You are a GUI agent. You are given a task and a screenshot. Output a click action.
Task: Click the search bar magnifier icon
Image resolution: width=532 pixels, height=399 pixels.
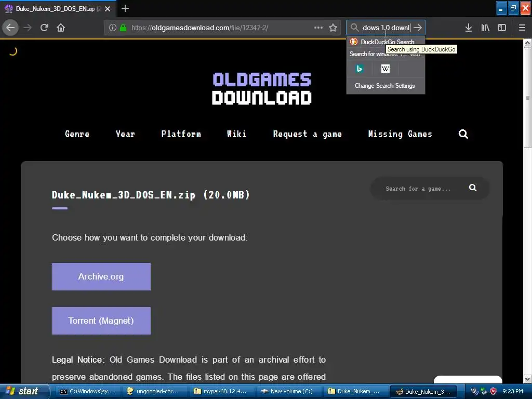[x=354, y=28]
